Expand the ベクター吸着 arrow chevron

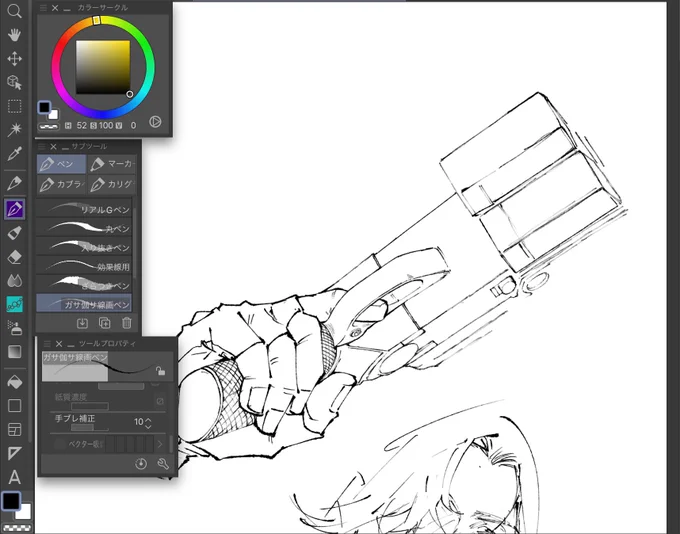click(x=160, y=444)
